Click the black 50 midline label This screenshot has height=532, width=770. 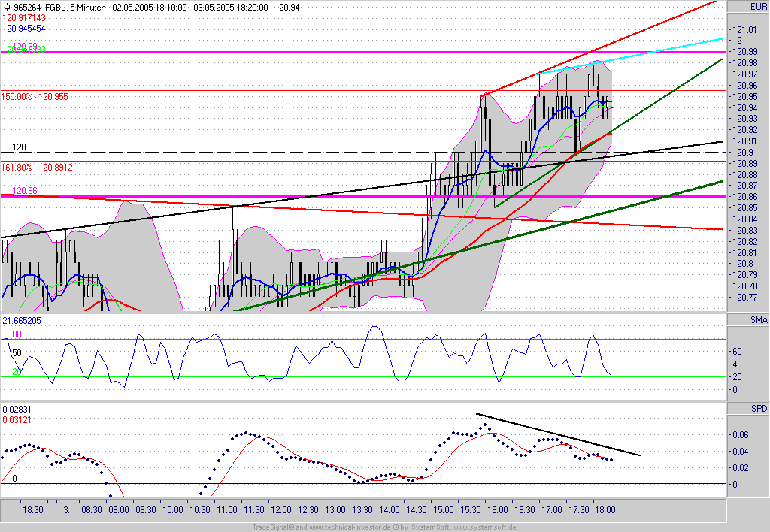(x=17, y=353)
